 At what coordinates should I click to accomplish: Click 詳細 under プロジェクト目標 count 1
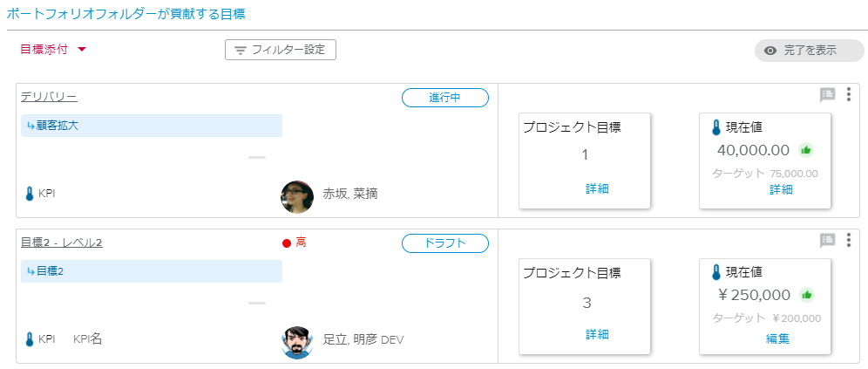click(x=597, y=188)
